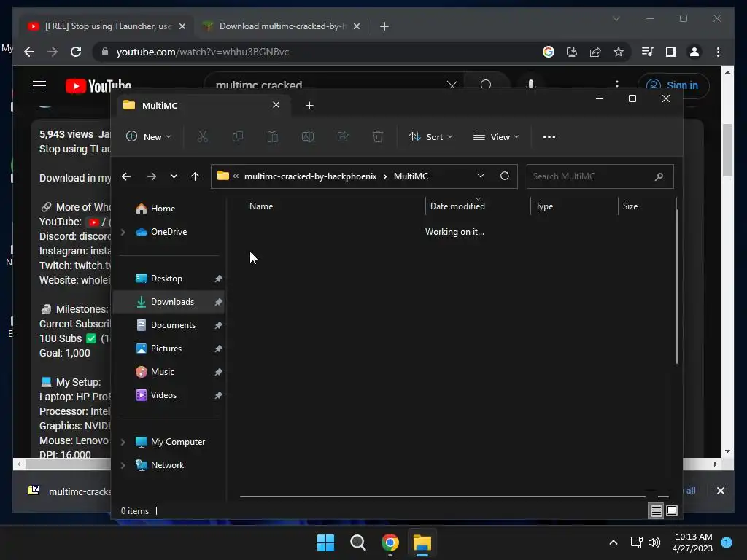The width and height of the screenshot is (747, 560).
Task: Select Desktop in navigation pane
Action: 169,279
